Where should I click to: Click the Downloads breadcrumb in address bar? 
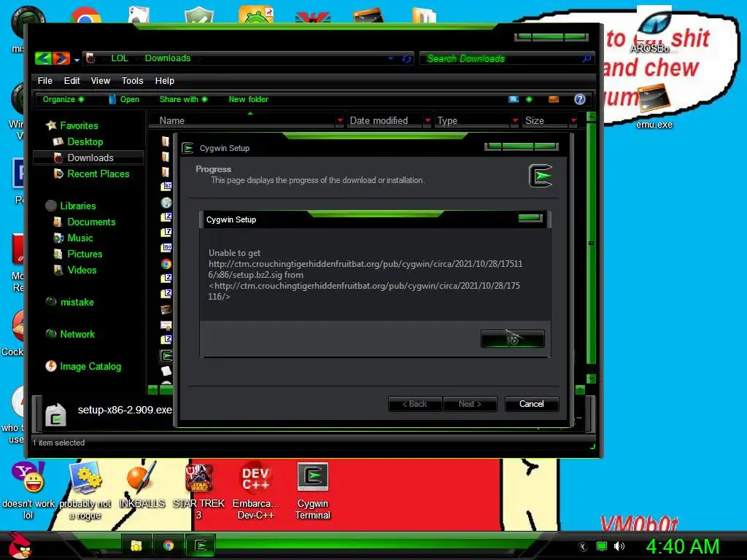168,58
